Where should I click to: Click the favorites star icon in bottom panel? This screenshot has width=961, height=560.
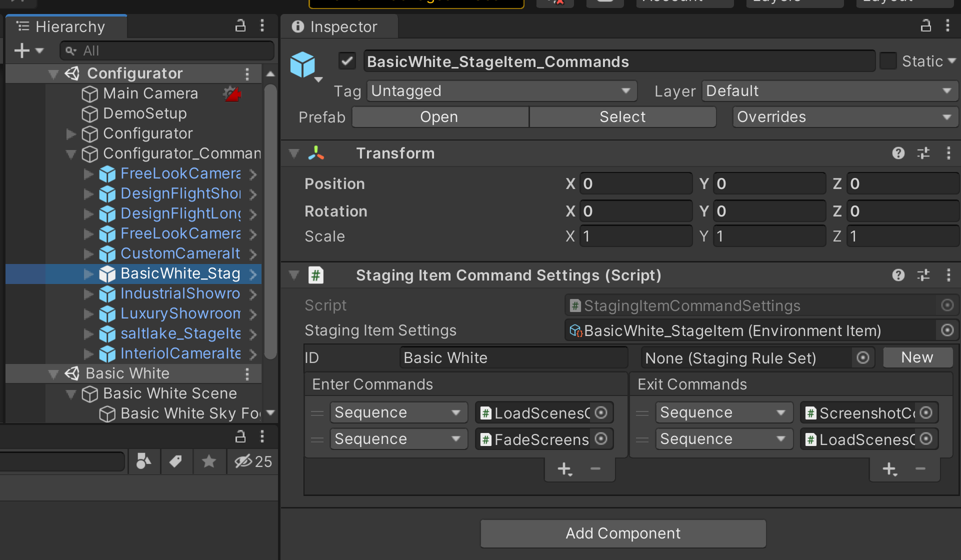209,461
